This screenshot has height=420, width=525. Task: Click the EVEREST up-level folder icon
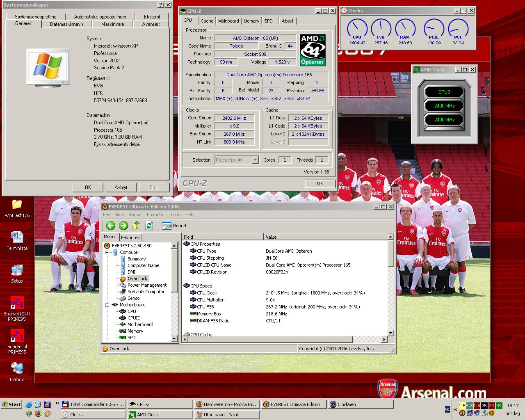[136, 226]
